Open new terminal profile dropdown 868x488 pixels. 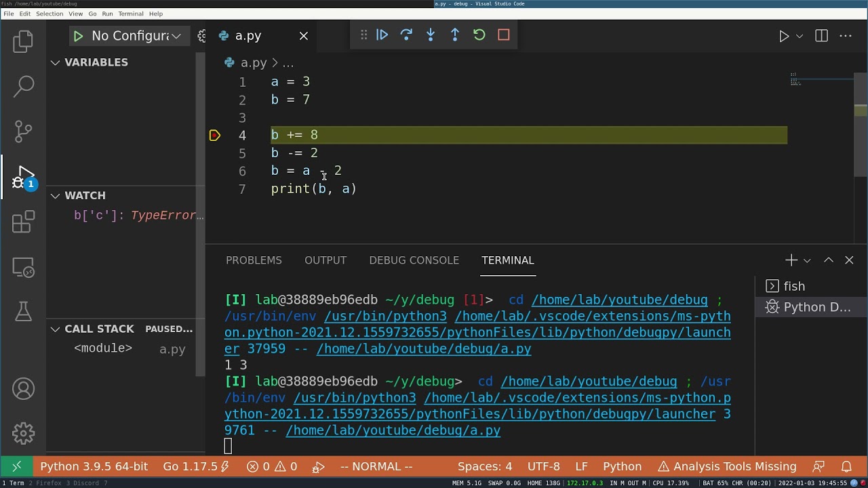pyautogui.click(x=807, y=260)
